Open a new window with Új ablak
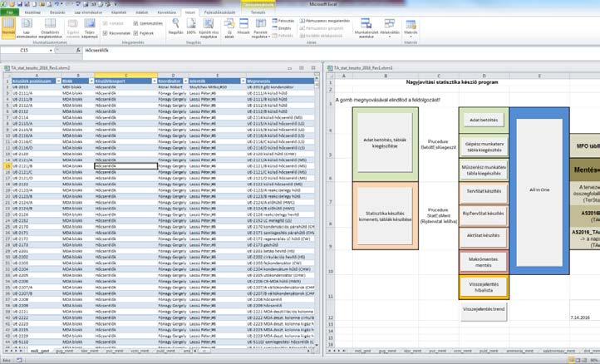 229,27
